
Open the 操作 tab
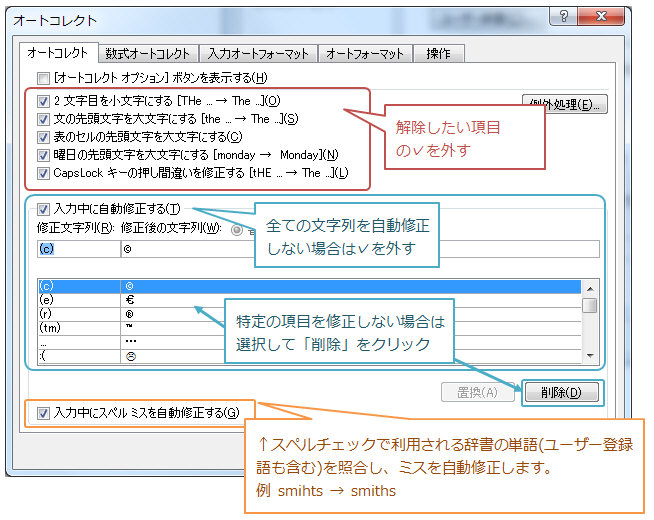point(438,54)
